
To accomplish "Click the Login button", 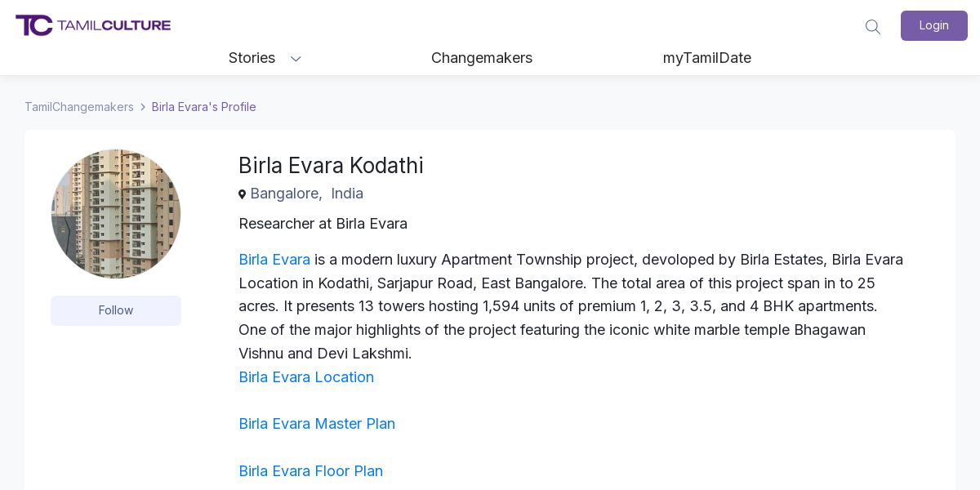I will click(x=933, y=25).
